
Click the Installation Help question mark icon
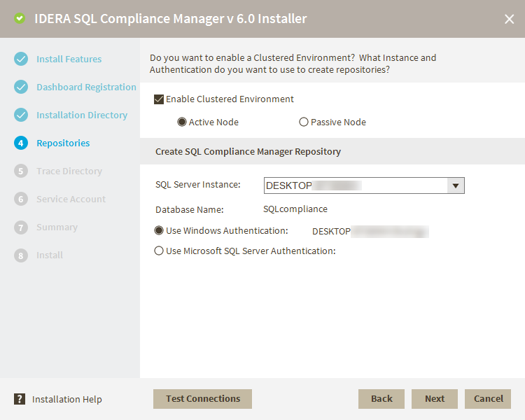coord(20,399)
